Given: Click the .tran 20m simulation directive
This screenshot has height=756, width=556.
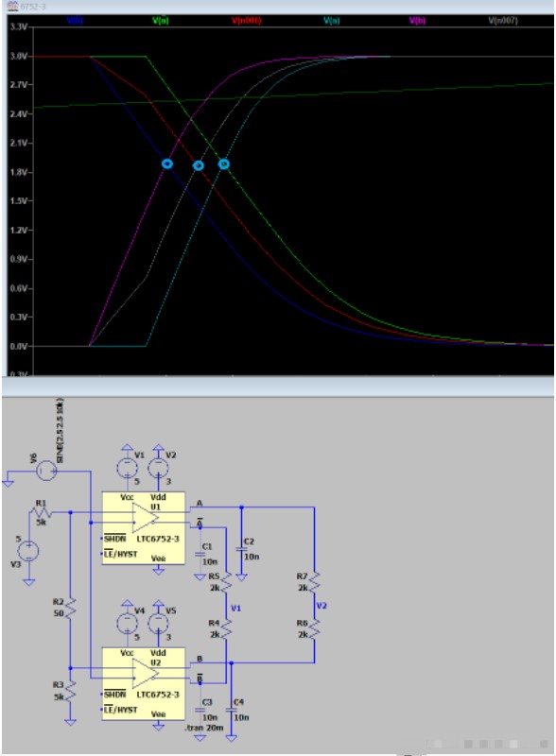Looking at the screenshot, I should 202,728.
